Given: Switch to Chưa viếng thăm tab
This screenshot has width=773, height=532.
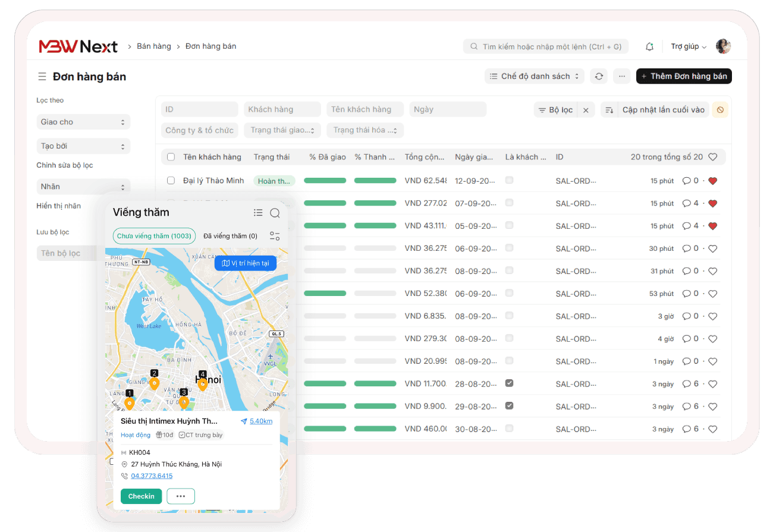Looking at the screenshot, I should pos(154,236).
